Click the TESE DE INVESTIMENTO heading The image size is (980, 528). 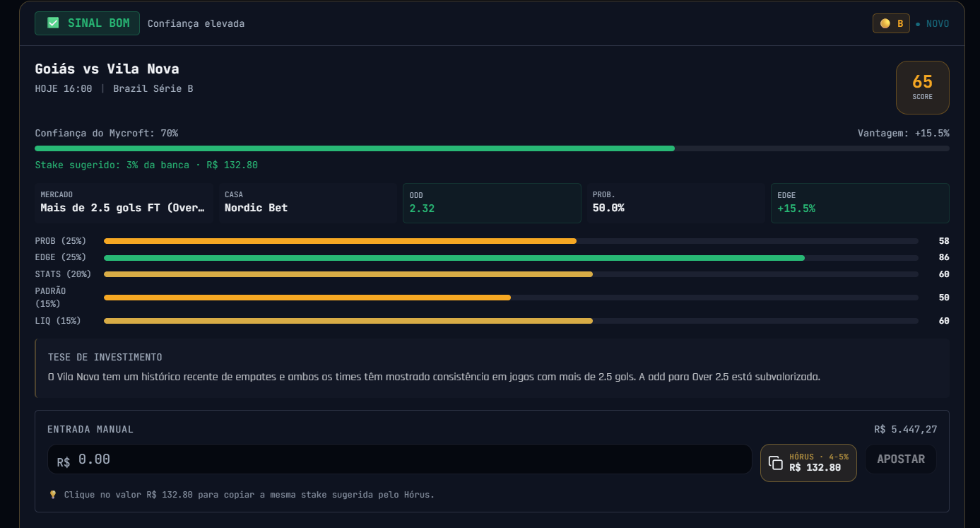pyautogui.click(x=105, y=357)
